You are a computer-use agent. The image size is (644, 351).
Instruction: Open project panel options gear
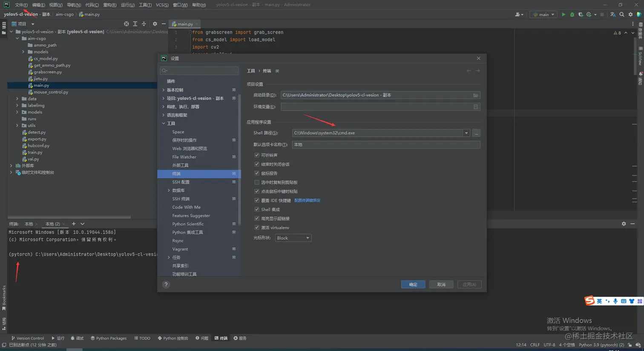click(155, 24)
